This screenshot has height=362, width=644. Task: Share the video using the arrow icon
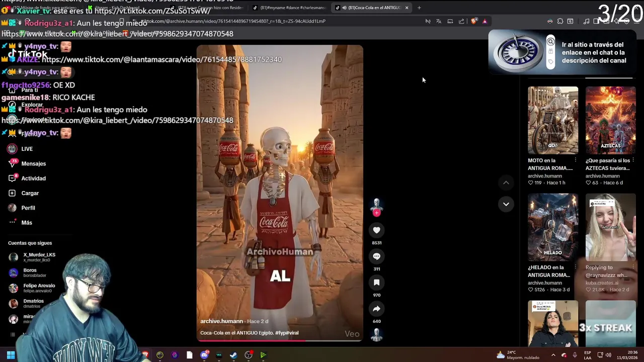click(376, 309)
